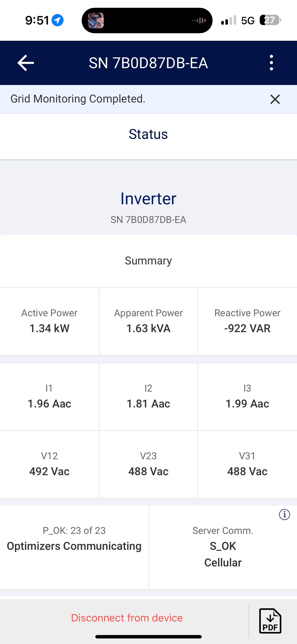The image size is (297, 644).
Task: Open the Status tab heading
Action: [148, 134]
